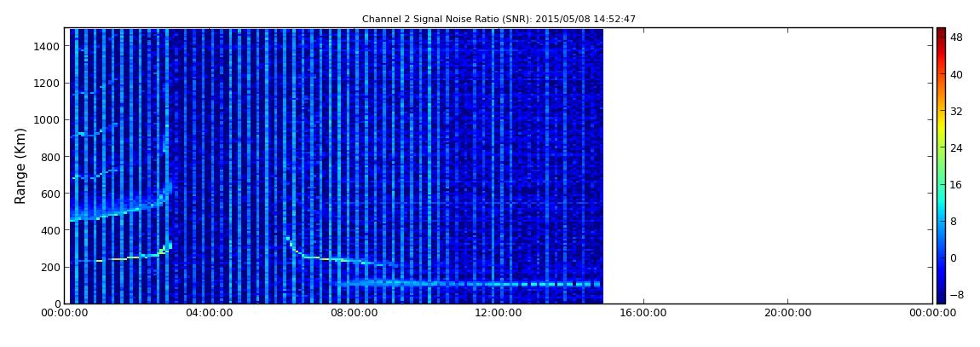Image resolution: width=980 pixels, height=347 pixels.
Task: Click the colorbar value 16 label
Action: (x=956, y=184)
